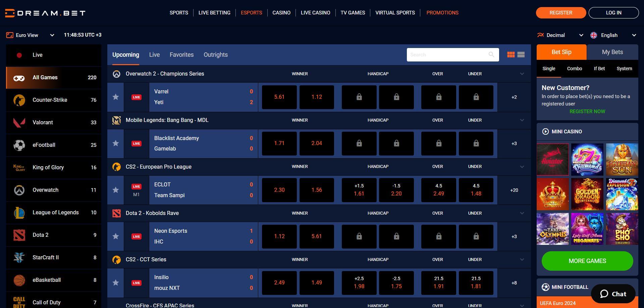Image resolution: width=644 pixels, height=308 pixels.
Task: Select the StarCraft II sidebar icon
Action: click(x=19, y=257)
